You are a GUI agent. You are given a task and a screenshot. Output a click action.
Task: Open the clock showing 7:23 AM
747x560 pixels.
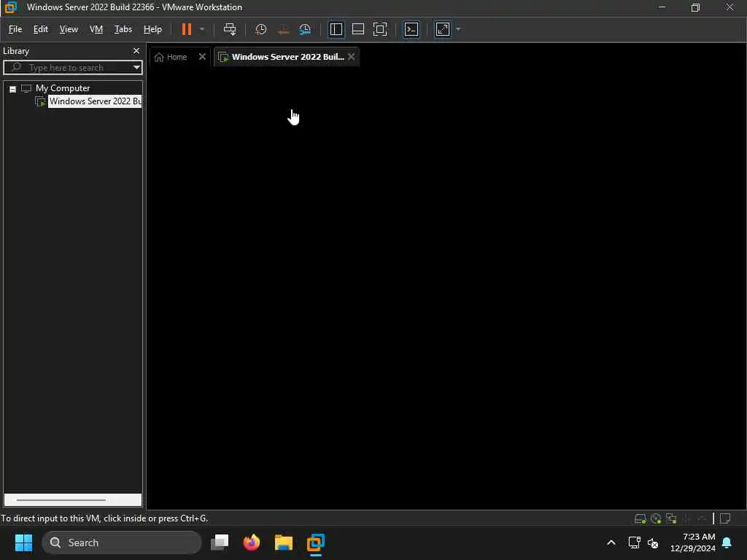point(692,542)
